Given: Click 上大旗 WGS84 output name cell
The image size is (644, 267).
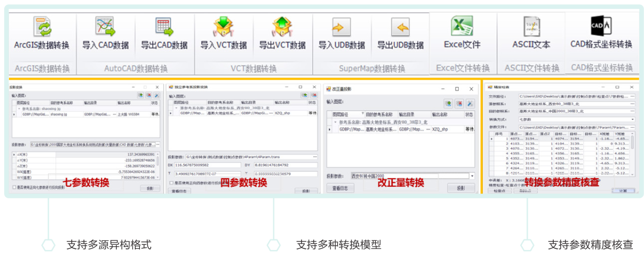Looking at the screenshot, I should point(133,114).
